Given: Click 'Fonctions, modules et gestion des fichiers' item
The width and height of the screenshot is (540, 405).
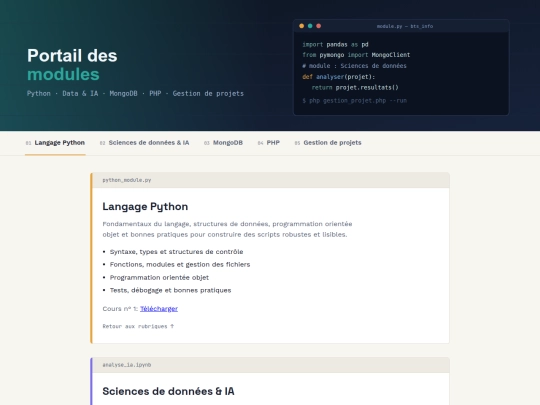Looking at the screenshot, I should click(x=180, y=264).
